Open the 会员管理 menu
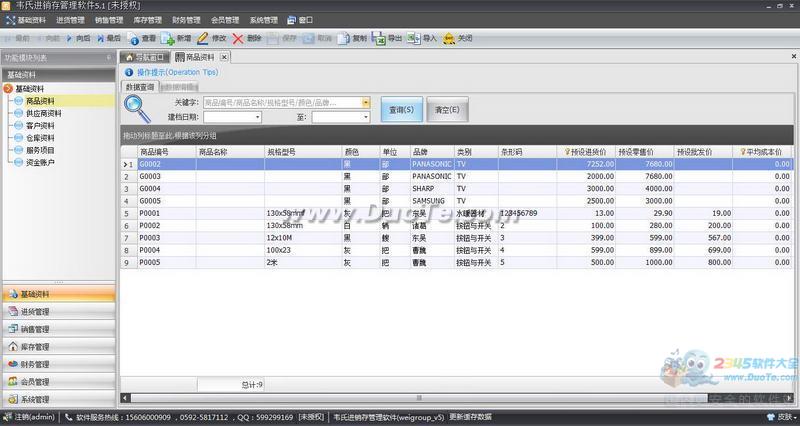Viewport: 800px width, 426px height. point(225,20)
